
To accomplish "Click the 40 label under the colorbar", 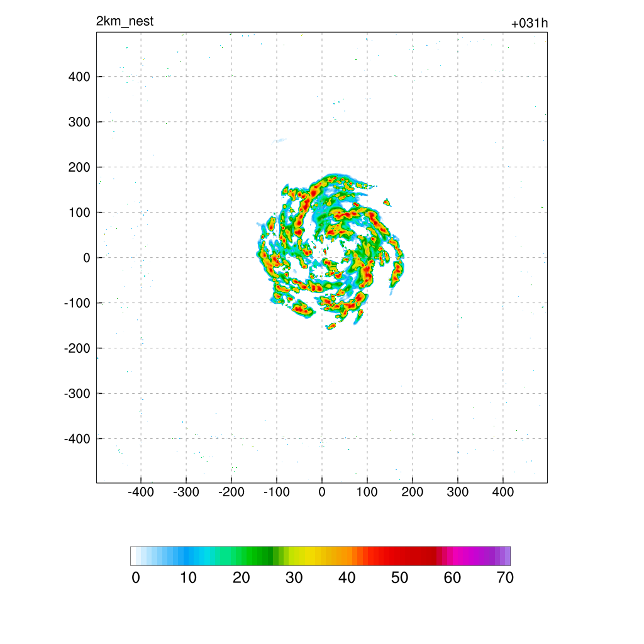I will click(x=347, y=578).
